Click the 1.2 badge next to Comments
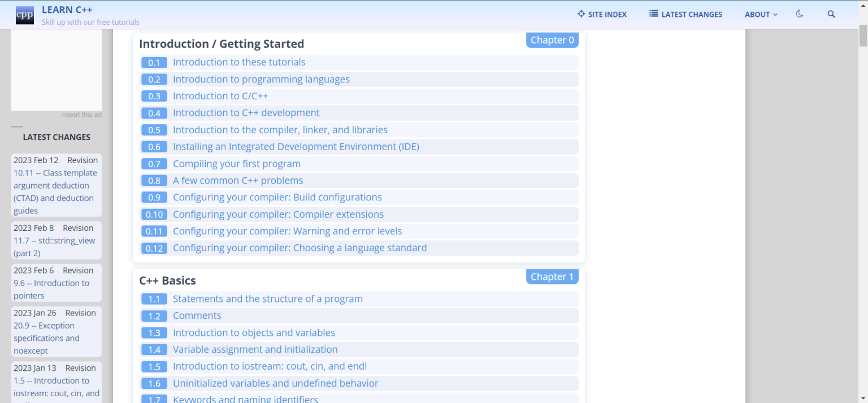The width and height of the screenshot is (868, 403). coord(154,316)
